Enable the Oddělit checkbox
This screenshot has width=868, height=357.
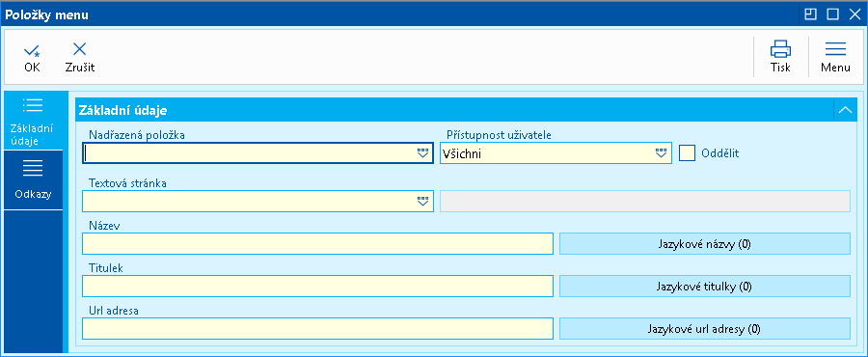(x=687, y=152)
